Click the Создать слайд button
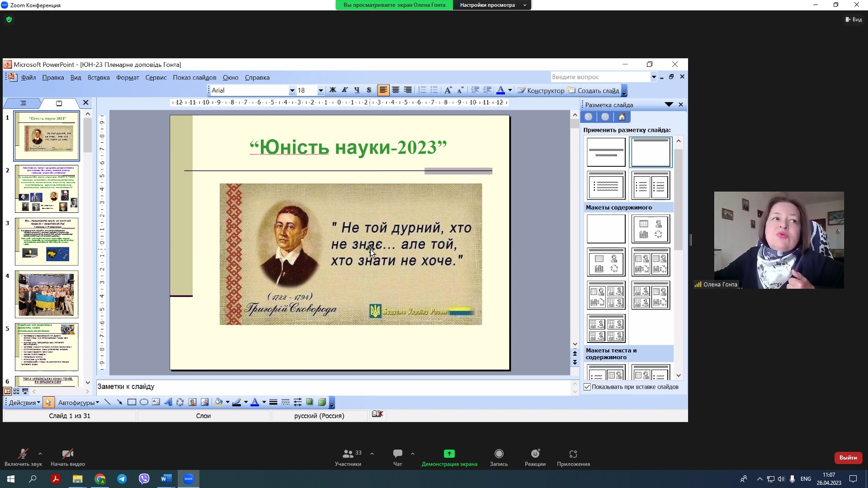The height and width of the screenshot is (488, 868). [594, 90]
